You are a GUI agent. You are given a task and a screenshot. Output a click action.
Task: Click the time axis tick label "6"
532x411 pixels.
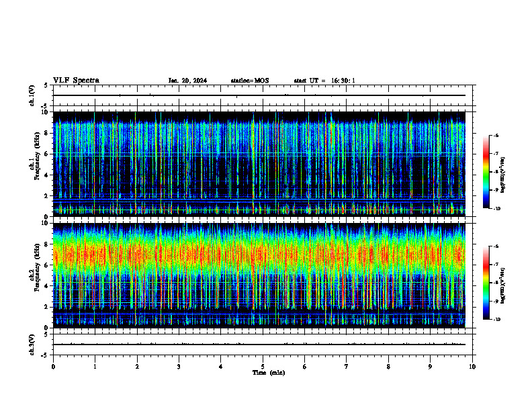point(305,367)
